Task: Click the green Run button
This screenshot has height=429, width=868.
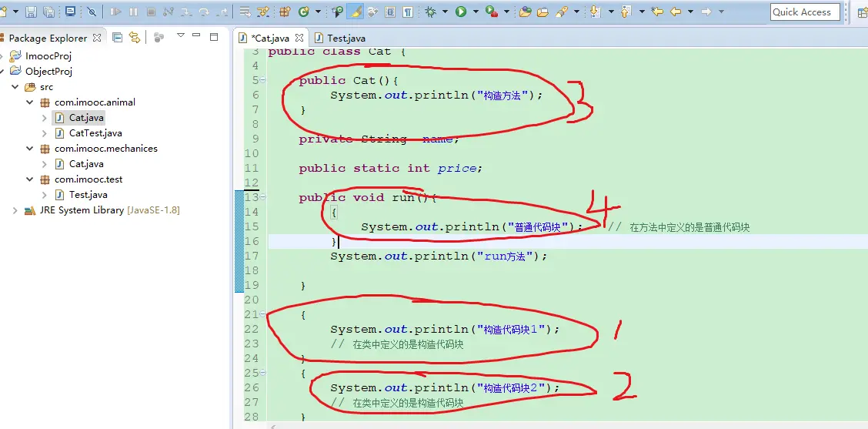Action: [461, 12]
